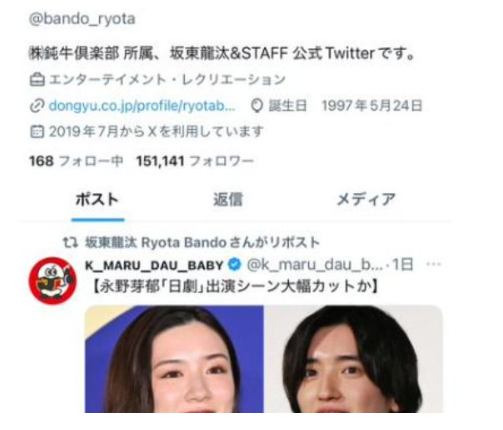This screenshot has width=503, height=430.
Task: Open the post's three-dot more menu
Action: pyautogui.click(x=434, y=264)
